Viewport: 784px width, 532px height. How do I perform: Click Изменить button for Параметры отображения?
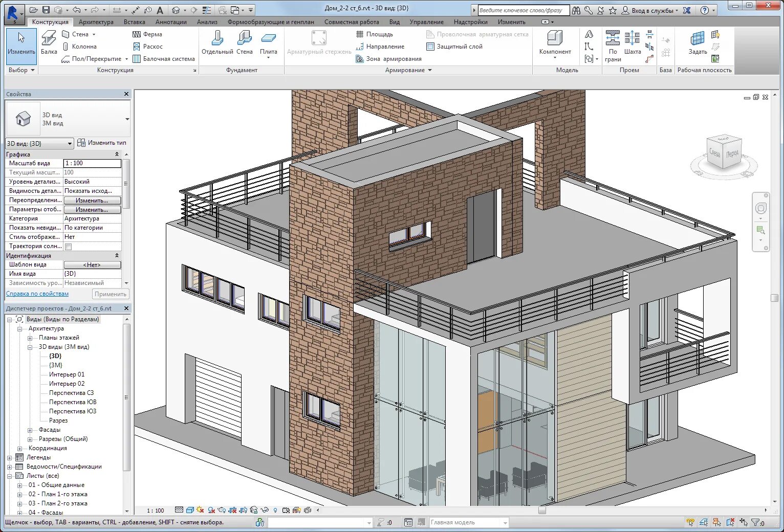pos(92,210)
